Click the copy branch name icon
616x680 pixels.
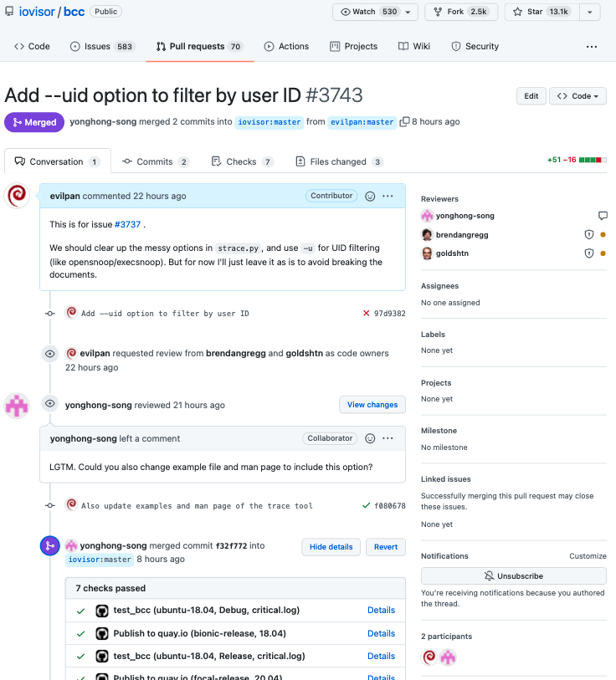click(405, 122)
